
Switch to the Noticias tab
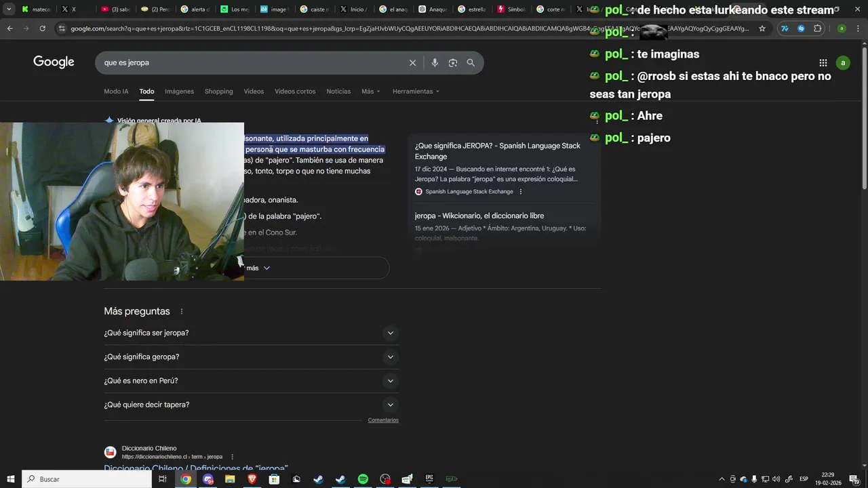[338, 91]
